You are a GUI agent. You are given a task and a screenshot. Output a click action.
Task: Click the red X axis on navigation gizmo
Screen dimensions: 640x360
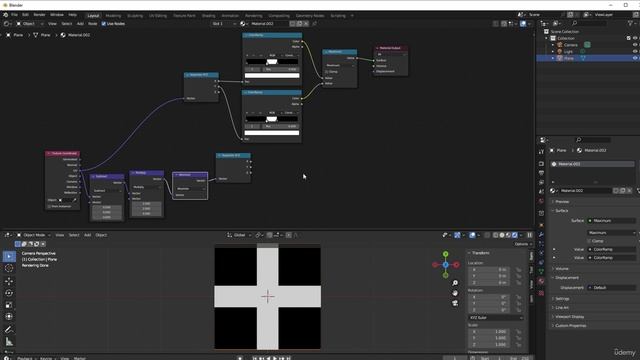457,265
